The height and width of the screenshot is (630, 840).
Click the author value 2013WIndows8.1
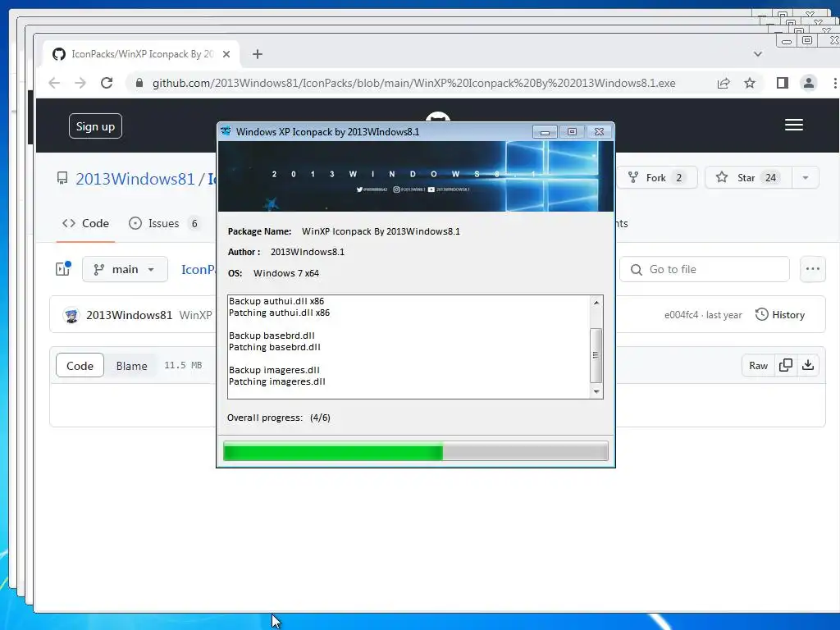pyautogui.click(x=308, y=252)
